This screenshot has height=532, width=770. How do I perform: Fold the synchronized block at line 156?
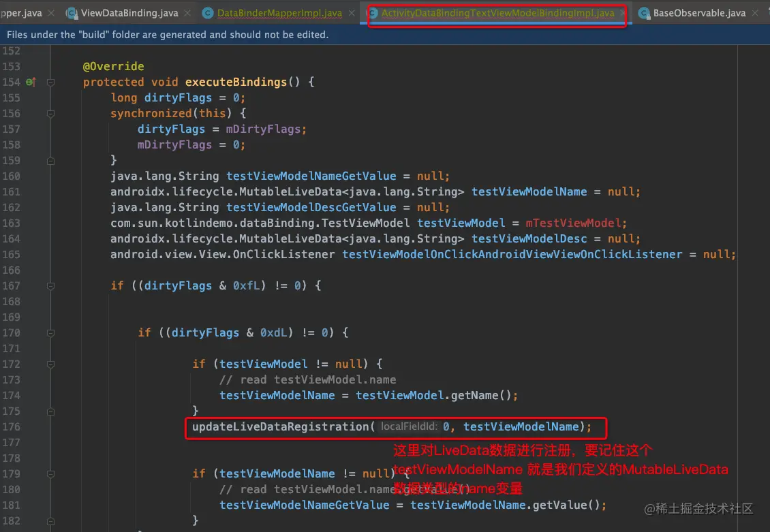[50, 113]
